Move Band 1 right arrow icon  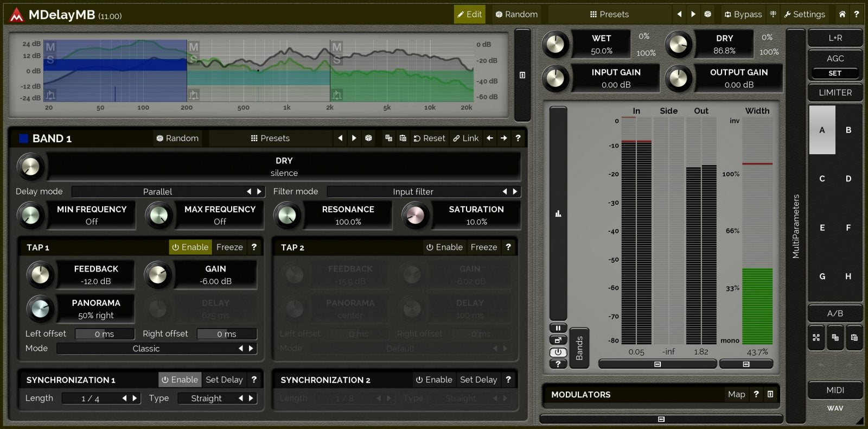(x=504, y=138)
